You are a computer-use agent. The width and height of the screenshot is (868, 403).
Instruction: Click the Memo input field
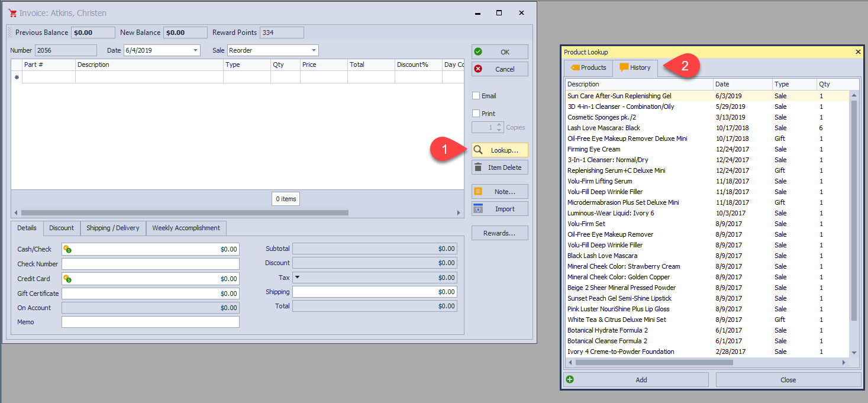pyautogui.click(x=150, y=322)
